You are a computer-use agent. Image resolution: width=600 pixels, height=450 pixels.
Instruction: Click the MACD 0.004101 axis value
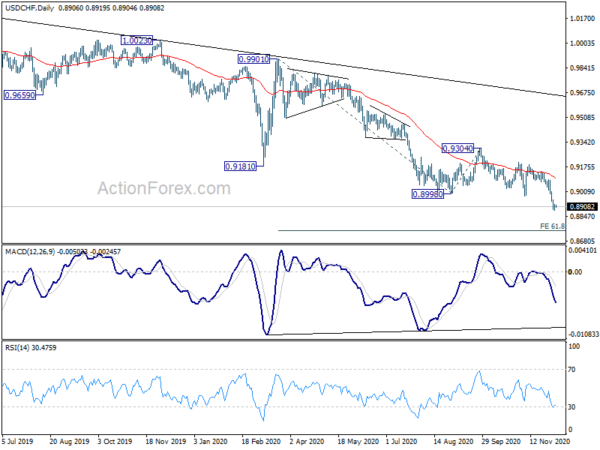click(582, 251)
